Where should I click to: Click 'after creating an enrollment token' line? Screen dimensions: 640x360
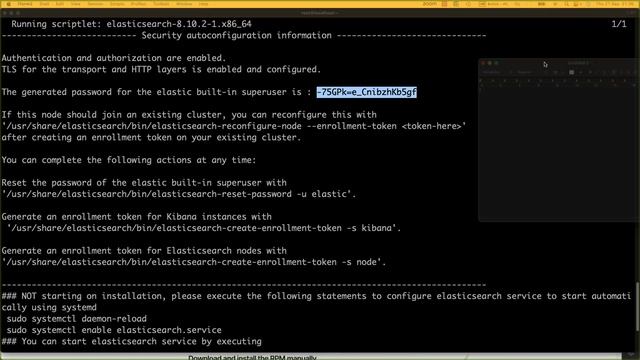point(151,138)
